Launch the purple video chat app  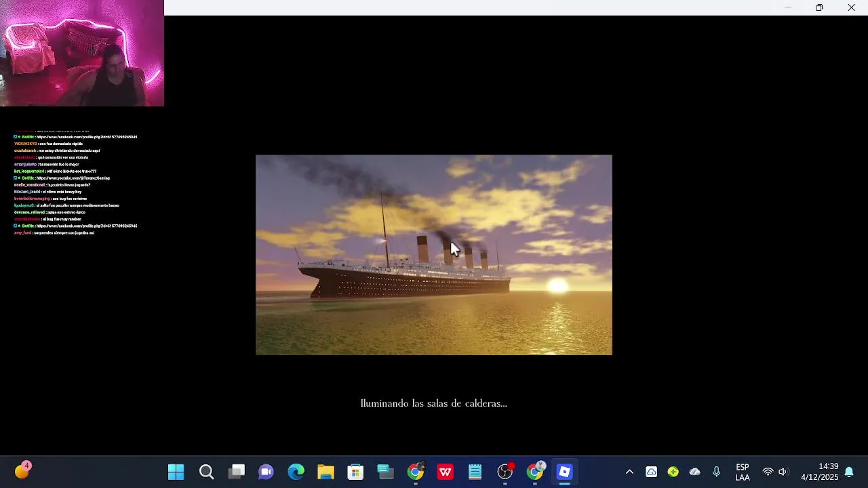[266, 472]
